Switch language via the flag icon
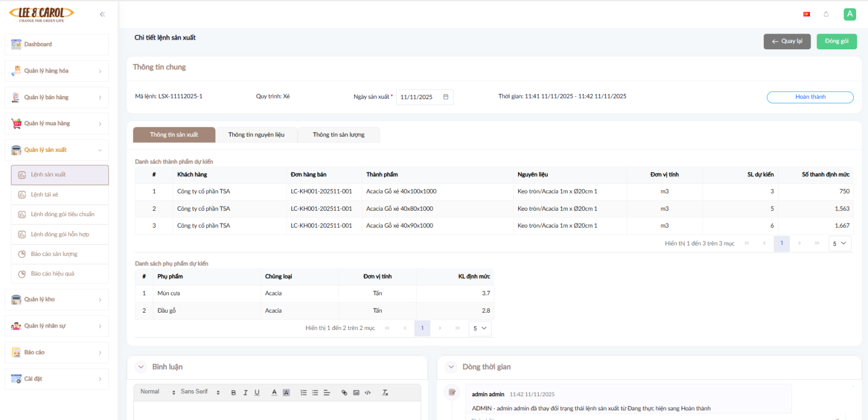This screenshot has width=868, height=420. point(807,14)
